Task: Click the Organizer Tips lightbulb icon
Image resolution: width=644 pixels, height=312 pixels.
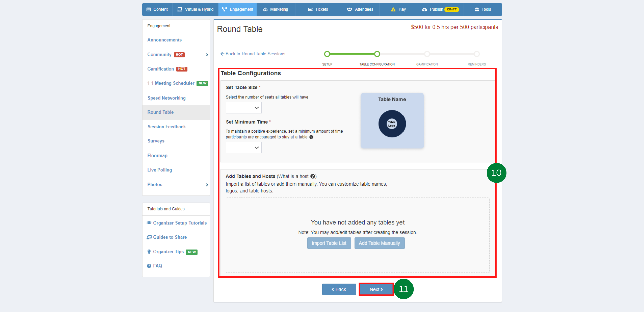Action: pos(149,252)
